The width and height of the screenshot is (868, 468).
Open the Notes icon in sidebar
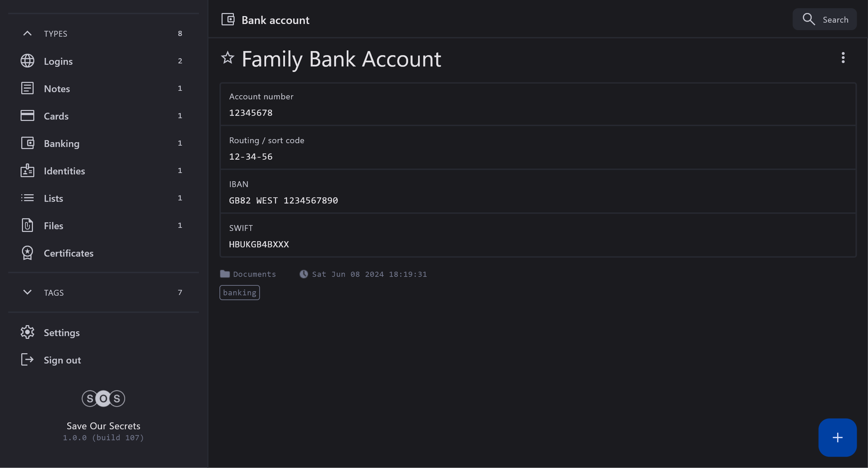pos(27,88)
